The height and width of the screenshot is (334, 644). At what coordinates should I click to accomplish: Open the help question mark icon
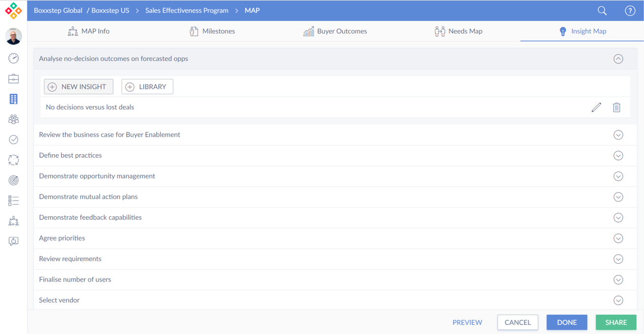(630, 11)
